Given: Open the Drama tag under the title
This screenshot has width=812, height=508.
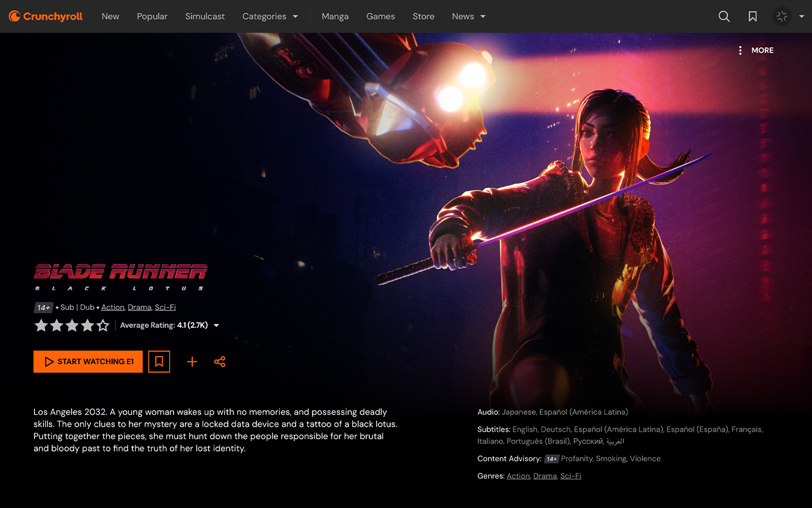Looking at the screenshot, I should tap(139, 307).
